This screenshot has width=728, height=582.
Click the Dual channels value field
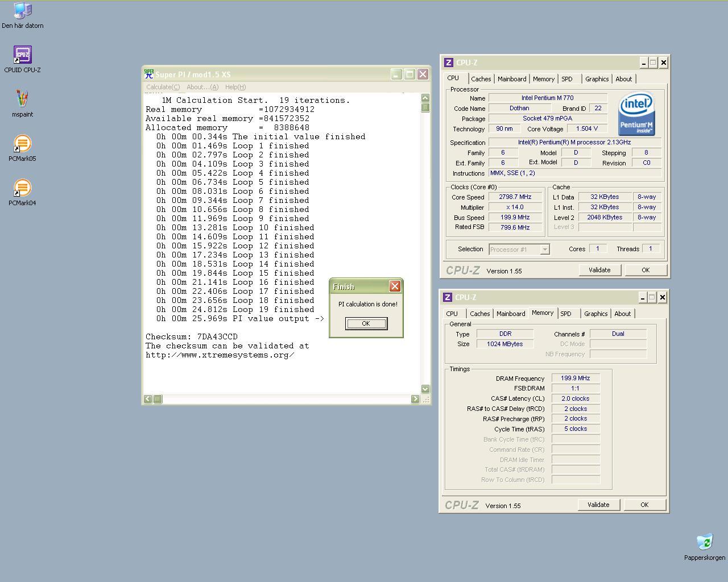coord(618,334)
